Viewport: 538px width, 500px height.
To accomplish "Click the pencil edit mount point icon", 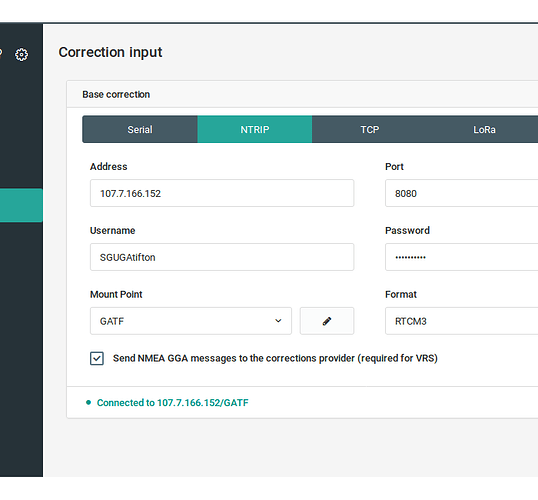I will pos(327,321).
